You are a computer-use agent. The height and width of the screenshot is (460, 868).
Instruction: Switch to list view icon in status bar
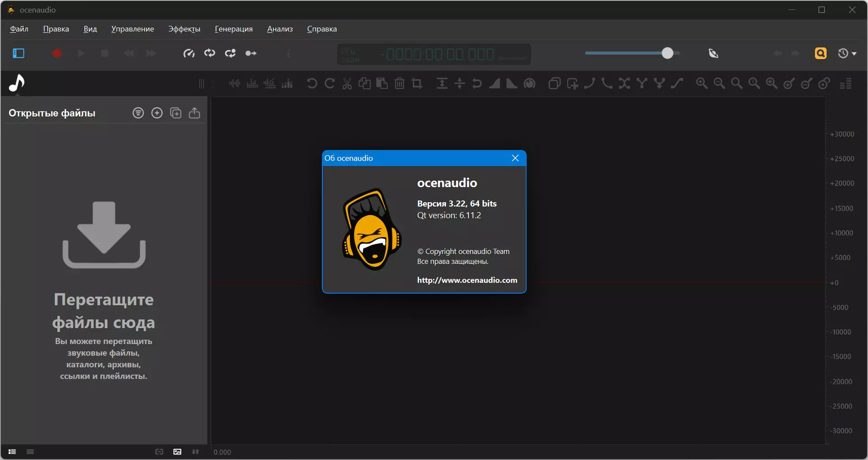tap(12, 452)
